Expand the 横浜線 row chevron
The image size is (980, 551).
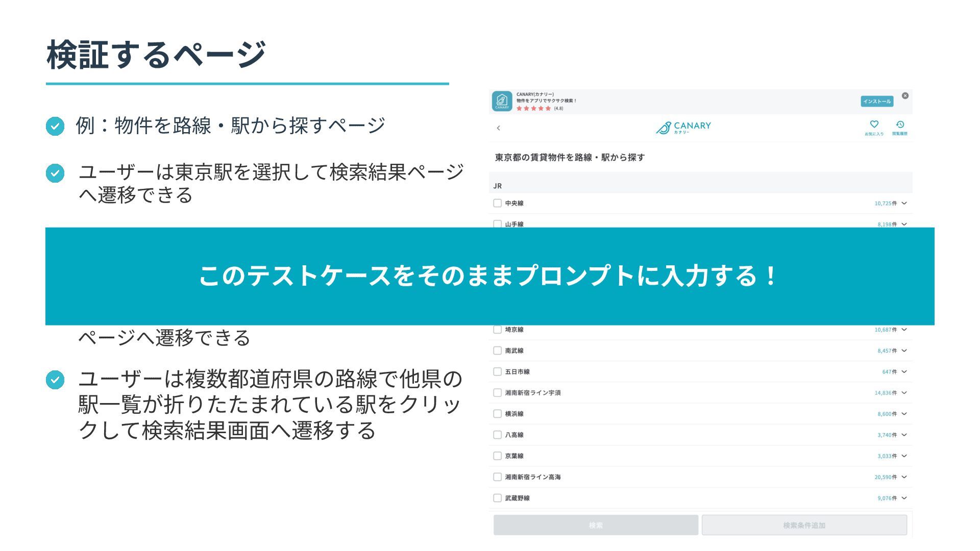click(904, 414)
